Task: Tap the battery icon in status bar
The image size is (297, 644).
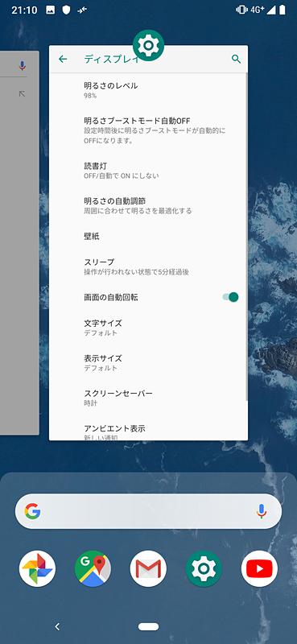Action: point(283,10)
